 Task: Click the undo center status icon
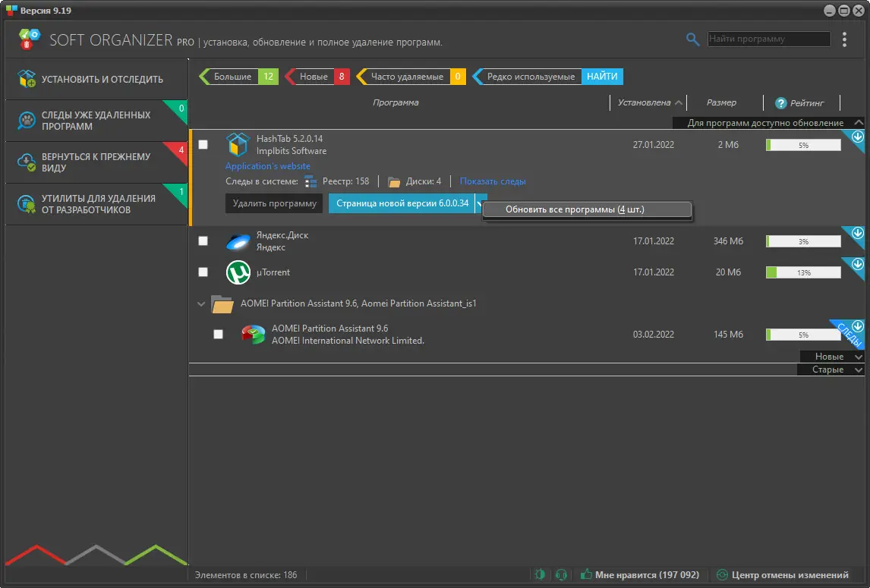[x=722, y=574]
